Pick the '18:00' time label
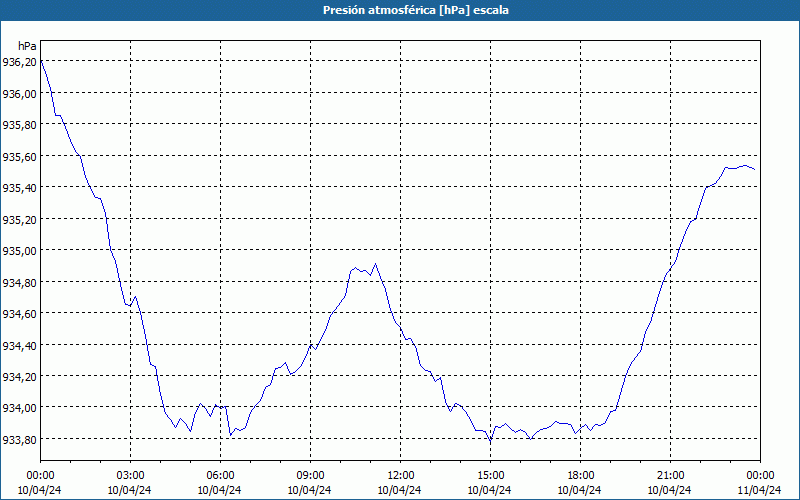800x500 pixels. tap(581, 476)
